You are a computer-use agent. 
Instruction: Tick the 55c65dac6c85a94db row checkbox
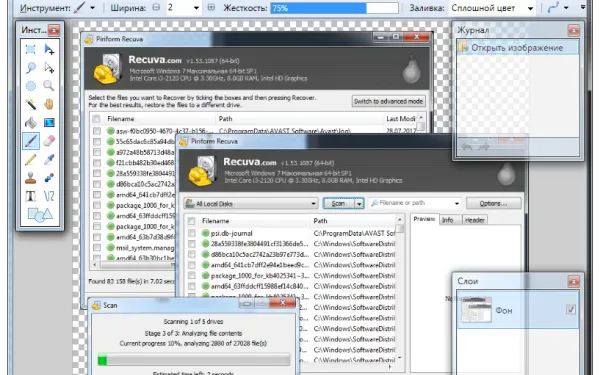[x=97, y=142]
